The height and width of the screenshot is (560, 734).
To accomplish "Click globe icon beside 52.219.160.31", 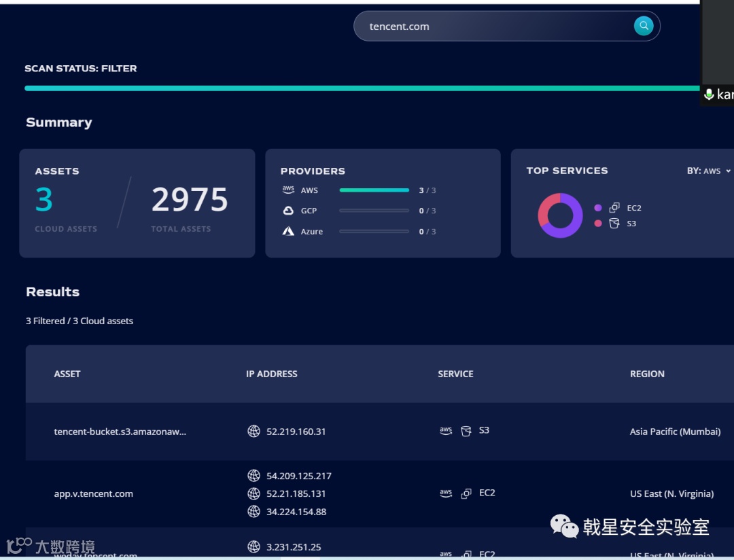I will point(254,432).
